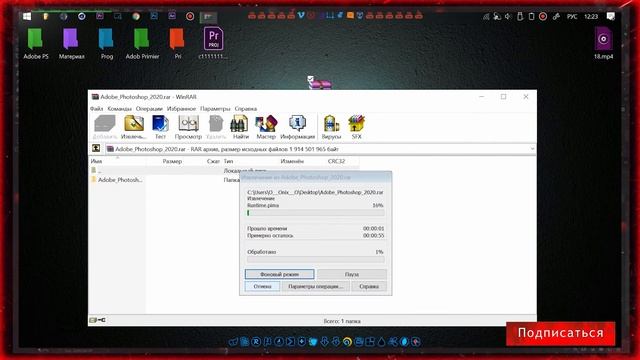Click the Обработано total progress bar
This screenshot has width=640, height=360.
point(315,260)
